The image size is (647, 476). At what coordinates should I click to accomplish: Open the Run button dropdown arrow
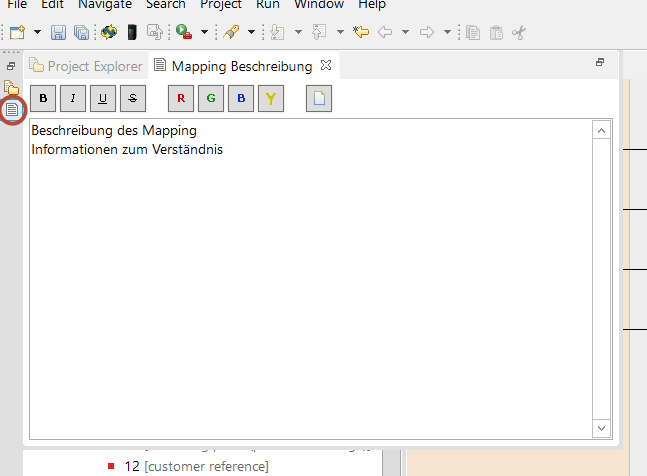(204, 33)
